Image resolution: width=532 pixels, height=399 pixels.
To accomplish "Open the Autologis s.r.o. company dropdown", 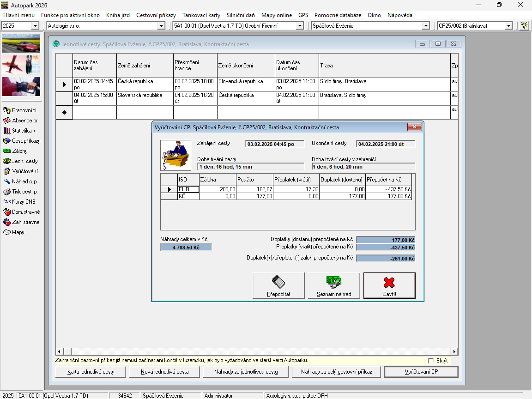I will pyautogui.click(x=161, y=26).
